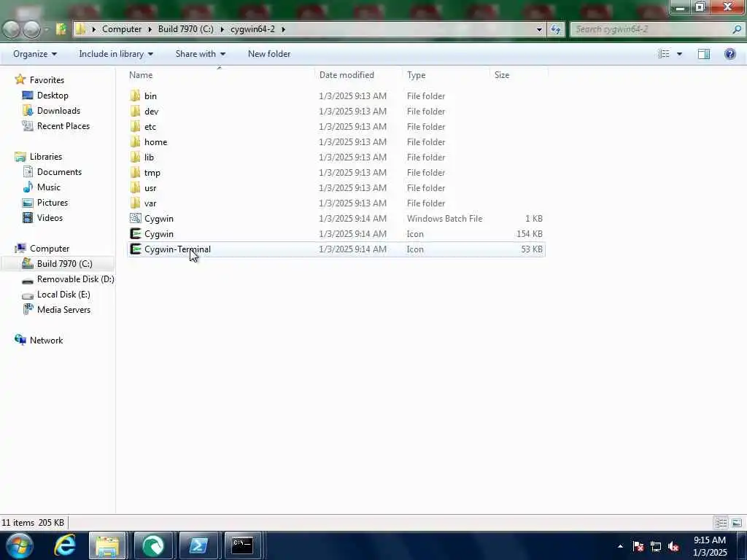
Task: Open the bin folder icon
Action: tap(135, 96)
